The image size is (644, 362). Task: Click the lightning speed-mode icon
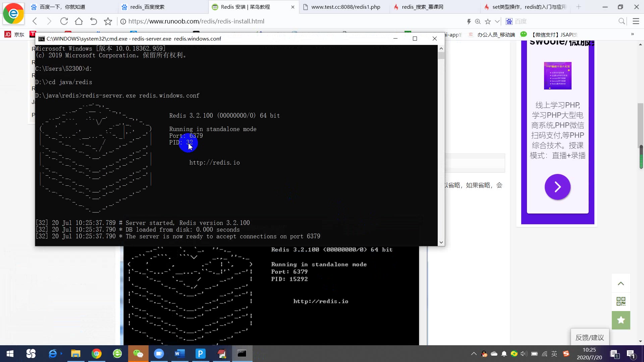(x=469, y=21)
